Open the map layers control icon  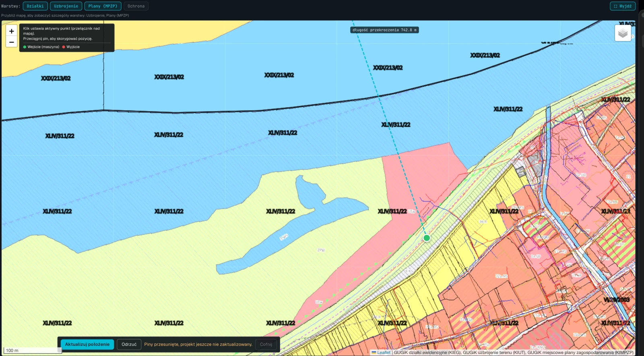(623, 33)
